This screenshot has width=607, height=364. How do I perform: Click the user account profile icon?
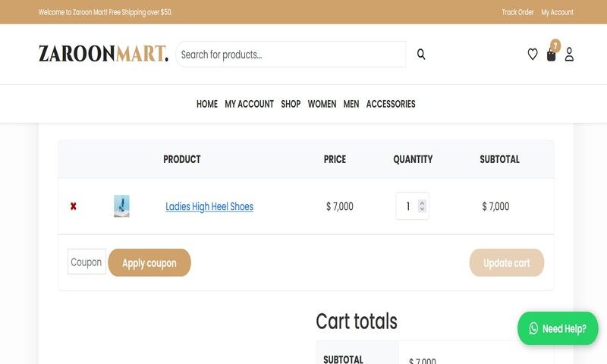568,54
